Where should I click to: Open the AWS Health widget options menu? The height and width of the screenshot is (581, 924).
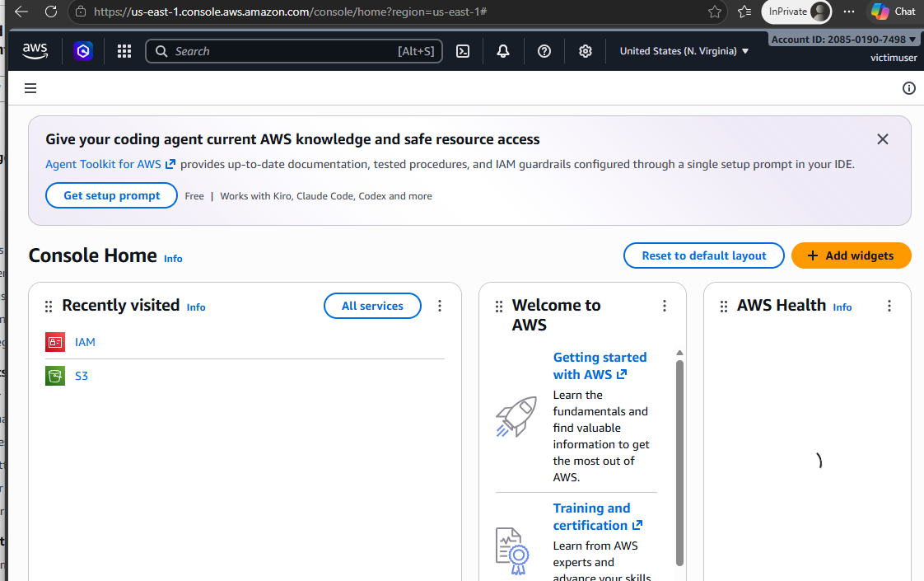[889, 306]
